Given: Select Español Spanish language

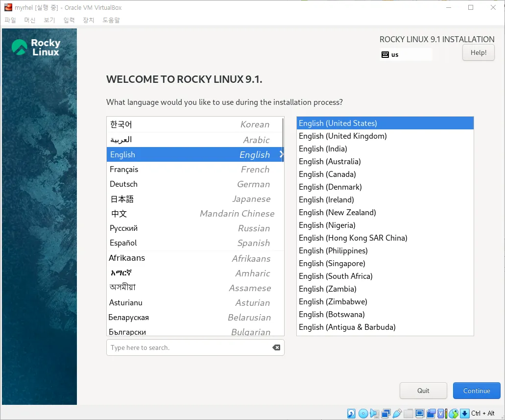Looking at the screenshot, I should point(195,243).
